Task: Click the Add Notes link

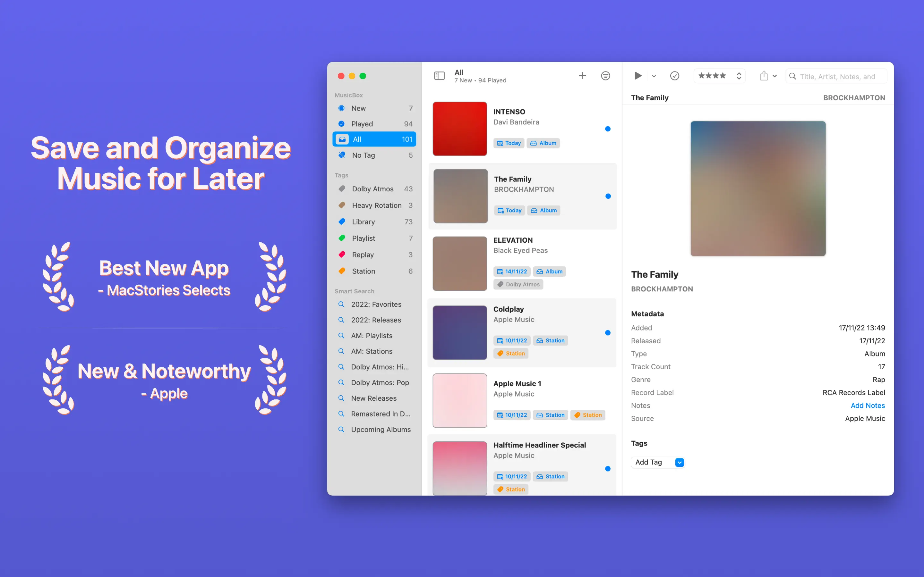Action: click(x=867, y=405)
